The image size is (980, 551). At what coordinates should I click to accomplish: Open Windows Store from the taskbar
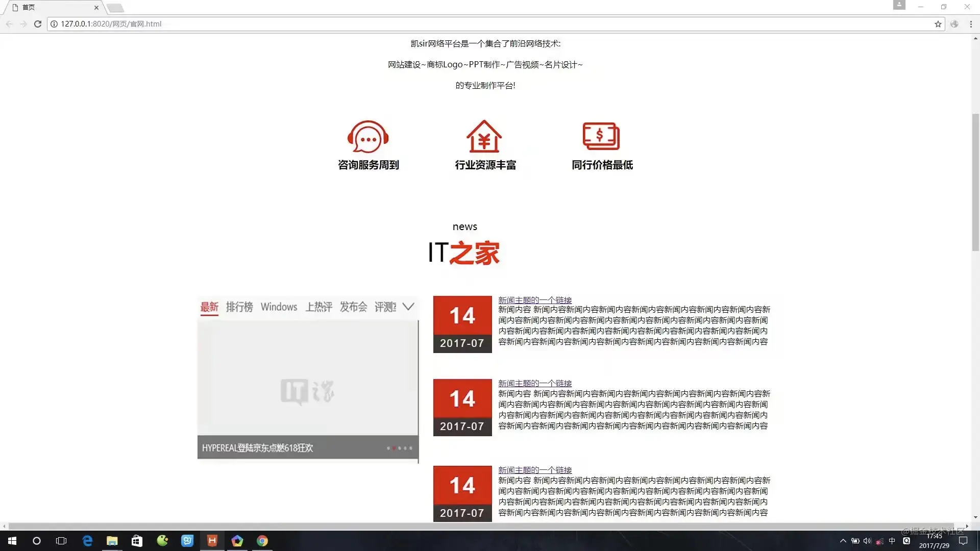pyautogui.click(x=137, y=541)
